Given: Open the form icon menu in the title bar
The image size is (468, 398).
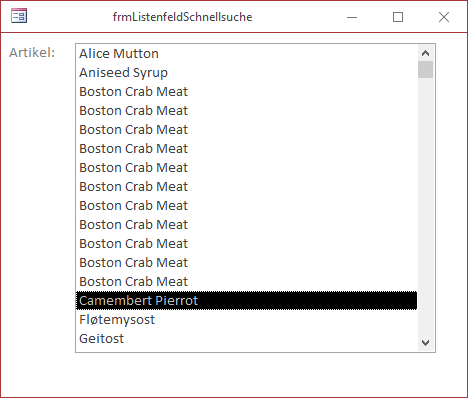Looking at the screenshot, I should click(19, 16).
